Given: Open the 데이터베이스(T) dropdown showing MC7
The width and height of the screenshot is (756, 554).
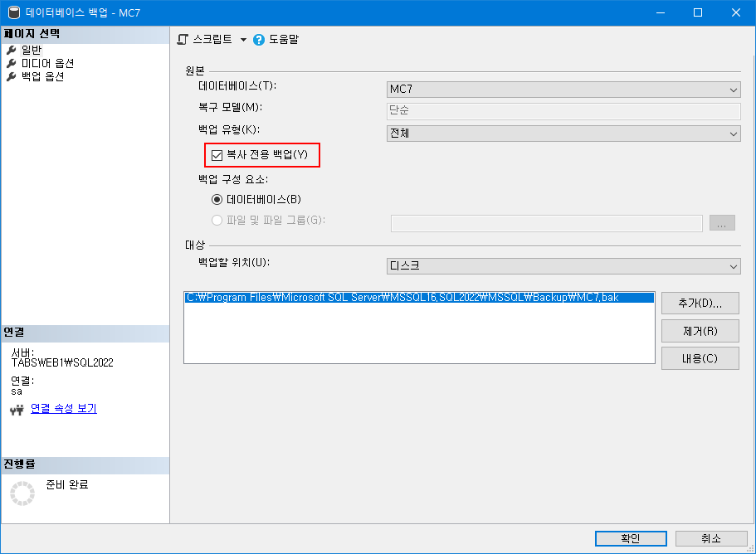Looking at the screenshot, I should 734,89.
